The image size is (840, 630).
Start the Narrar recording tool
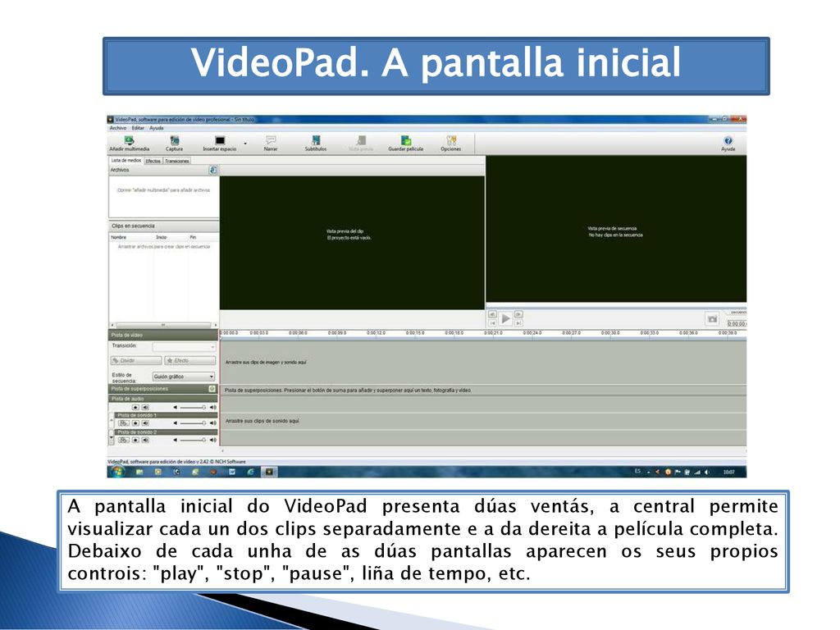271,143
